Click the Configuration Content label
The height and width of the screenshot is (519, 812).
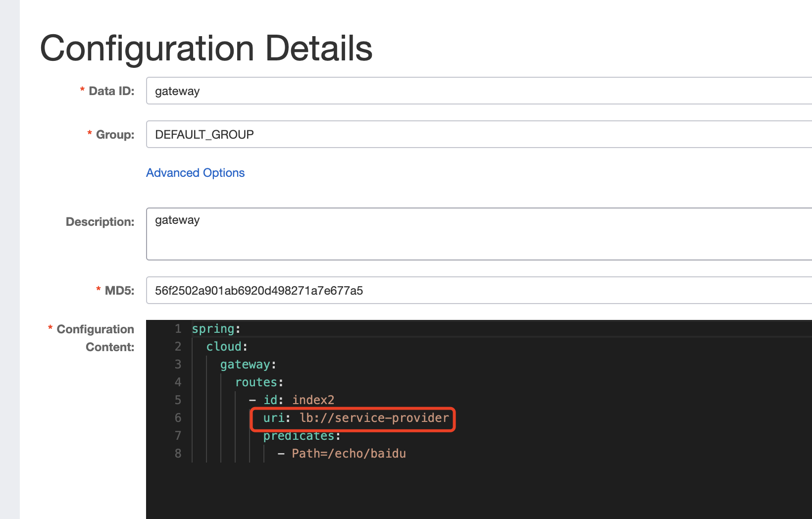point(95,338)
